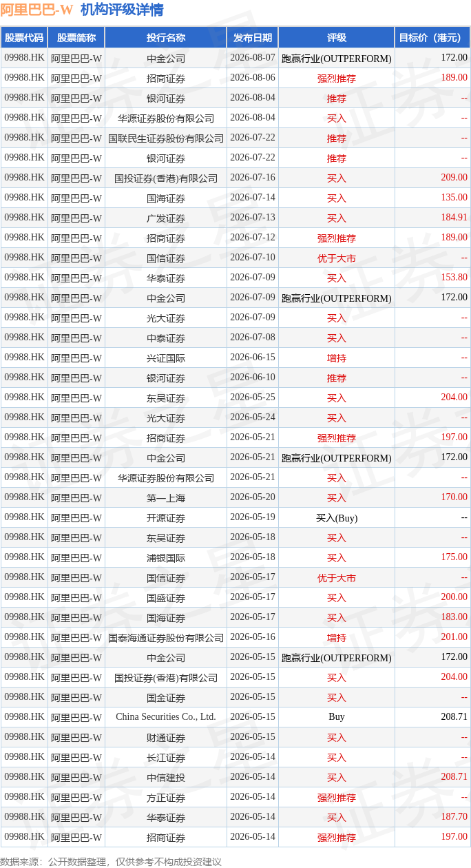471x868 pixels.
Task: Select the 兴证国际 增持 rating
Action: tap(337, 358)
